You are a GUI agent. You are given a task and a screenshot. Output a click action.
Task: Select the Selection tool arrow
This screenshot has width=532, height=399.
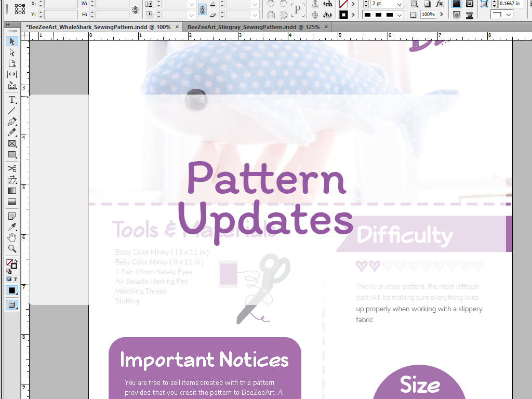pyautogui.click(x=12, y=42)
